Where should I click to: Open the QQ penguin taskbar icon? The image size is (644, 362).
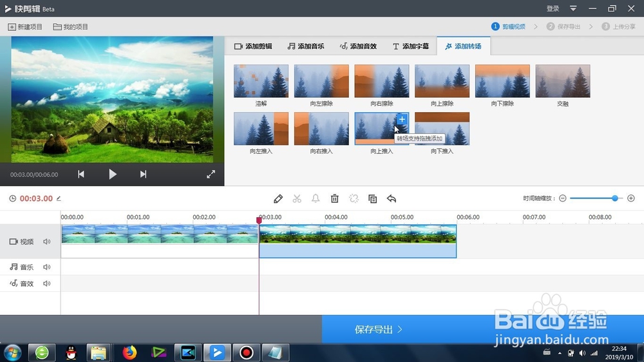(x=71, y=352)
